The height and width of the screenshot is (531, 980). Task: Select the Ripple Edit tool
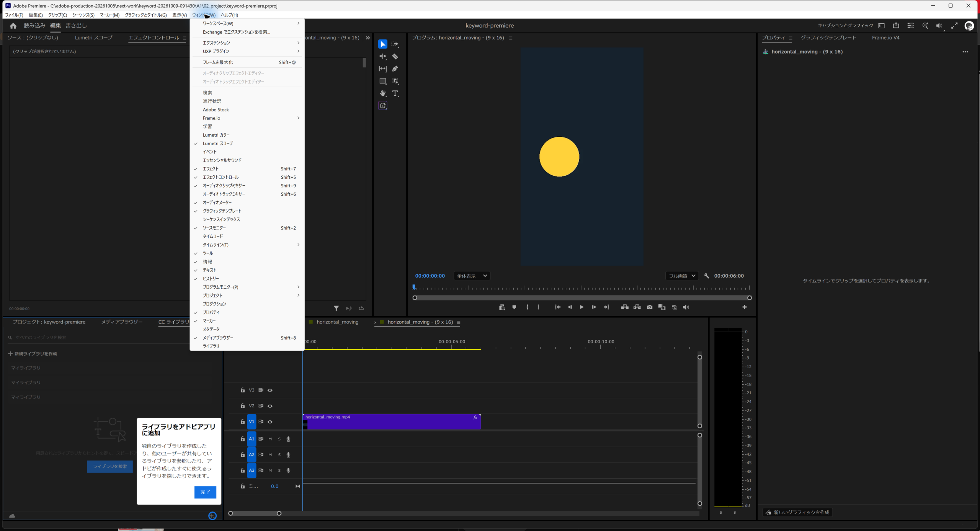coord(382,57)
